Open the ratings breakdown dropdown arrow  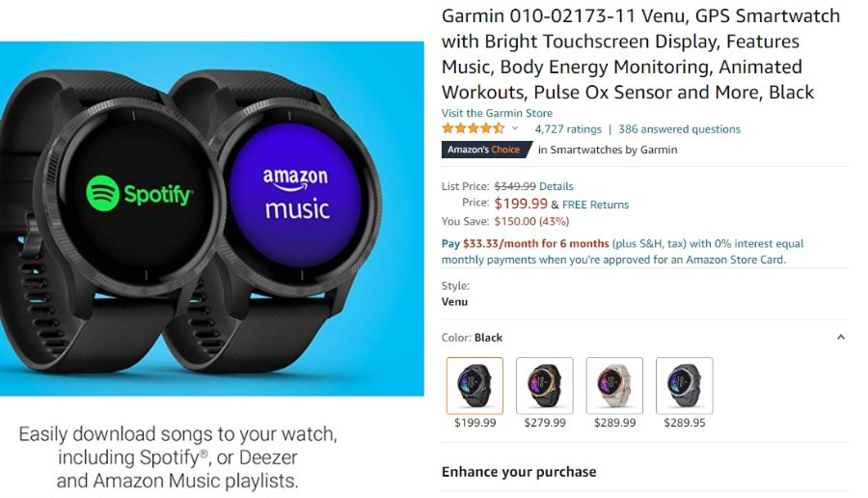[x=515, y=128]
